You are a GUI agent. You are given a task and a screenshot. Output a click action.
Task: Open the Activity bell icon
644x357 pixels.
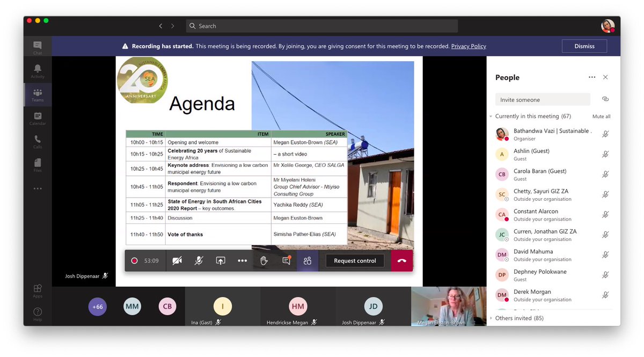(x=38, y=71)
